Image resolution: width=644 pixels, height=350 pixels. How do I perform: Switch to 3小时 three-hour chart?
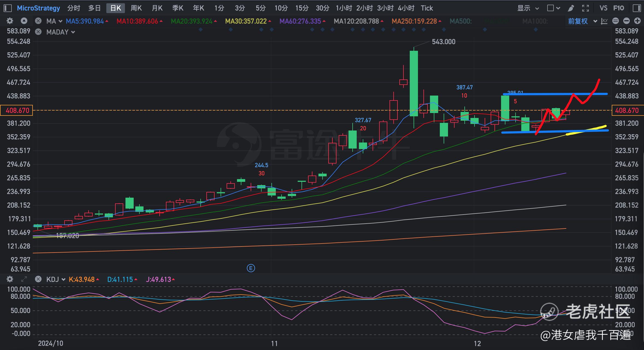point(385,8)
